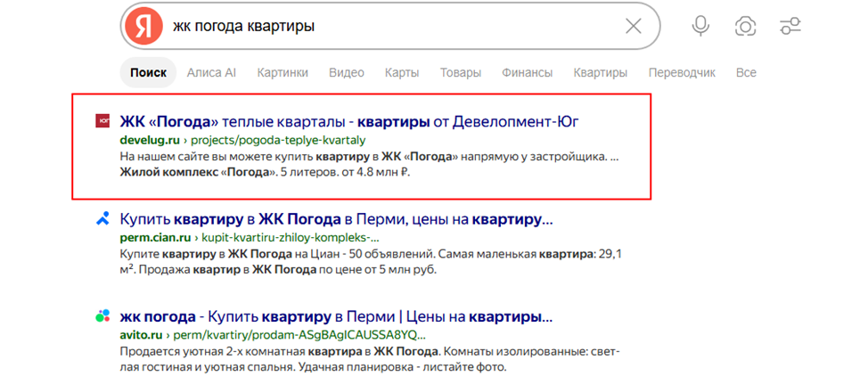868x376 pixels.
Task: Switch to Видео tab
Action: point(347,72)
